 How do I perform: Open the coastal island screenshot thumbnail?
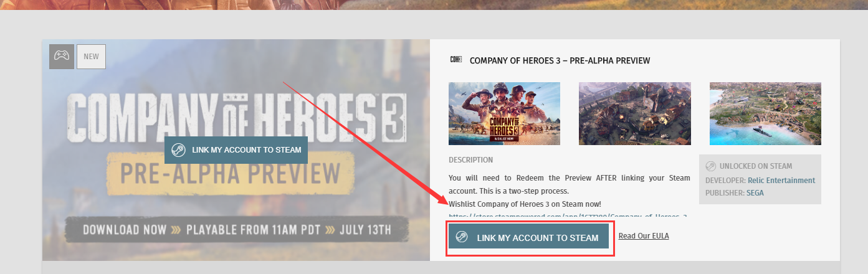click(x=765, y=113)
